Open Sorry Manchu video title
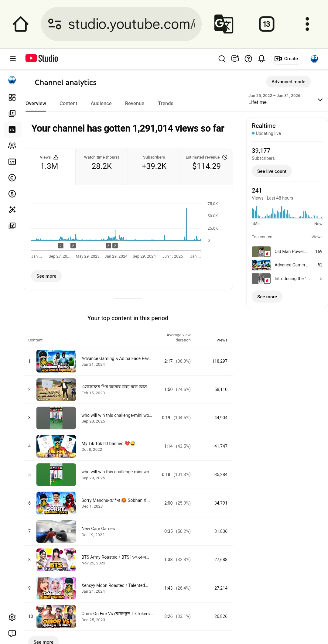 (116, 500)
